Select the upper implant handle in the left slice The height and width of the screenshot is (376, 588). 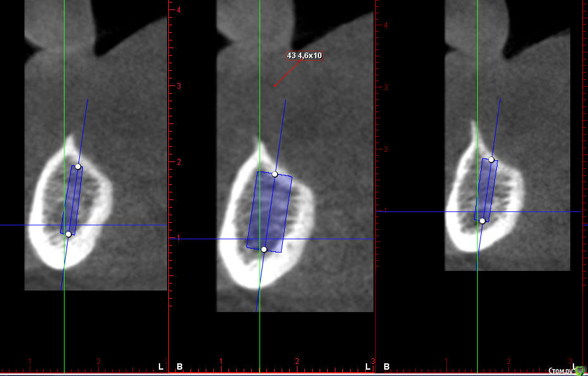coord(78,166)
